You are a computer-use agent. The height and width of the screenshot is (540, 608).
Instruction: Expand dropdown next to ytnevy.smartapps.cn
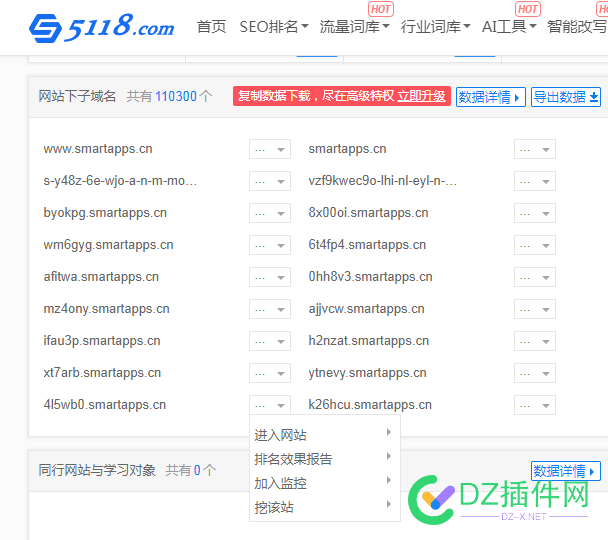coord(535,373)
